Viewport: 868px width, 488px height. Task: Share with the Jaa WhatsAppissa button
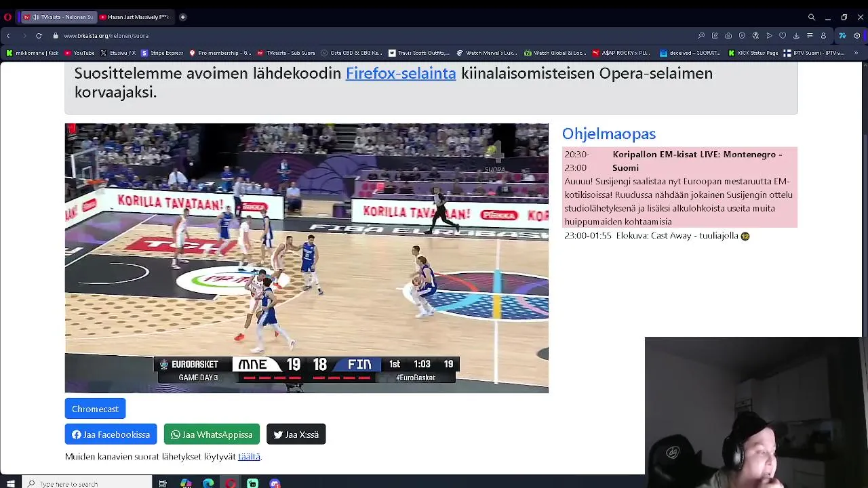[212, 434]
